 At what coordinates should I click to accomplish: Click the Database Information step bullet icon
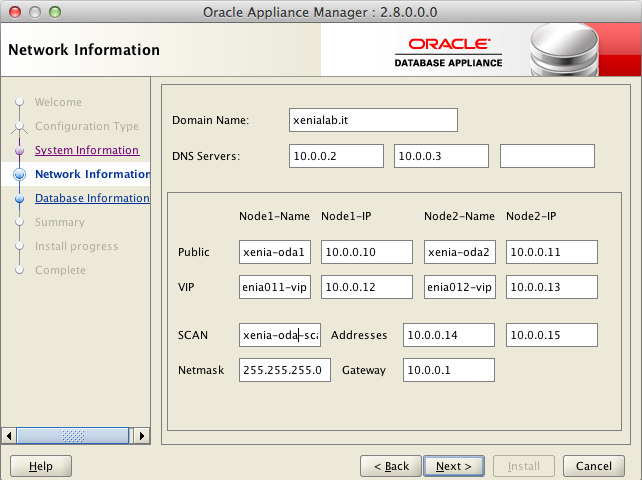tap(19, 199)
